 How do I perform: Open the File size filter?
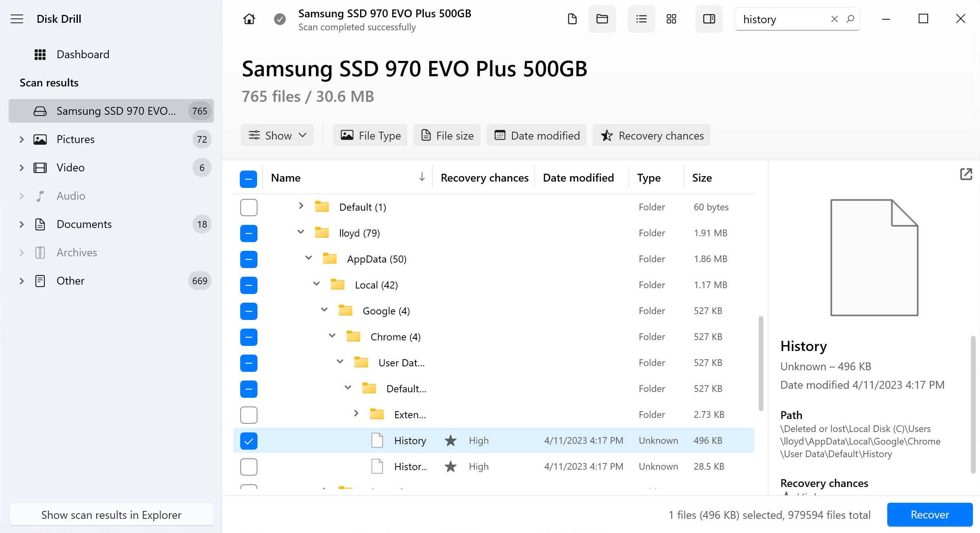(x=447, y=135)
